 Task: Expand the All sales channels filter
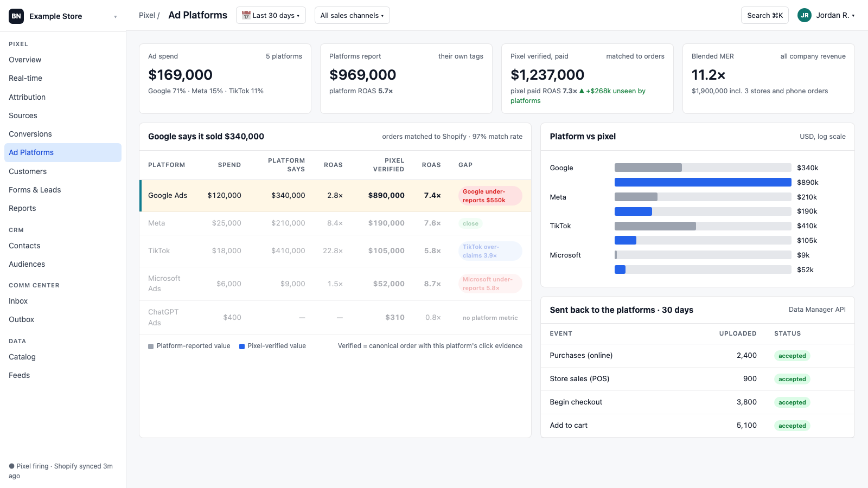352,15
